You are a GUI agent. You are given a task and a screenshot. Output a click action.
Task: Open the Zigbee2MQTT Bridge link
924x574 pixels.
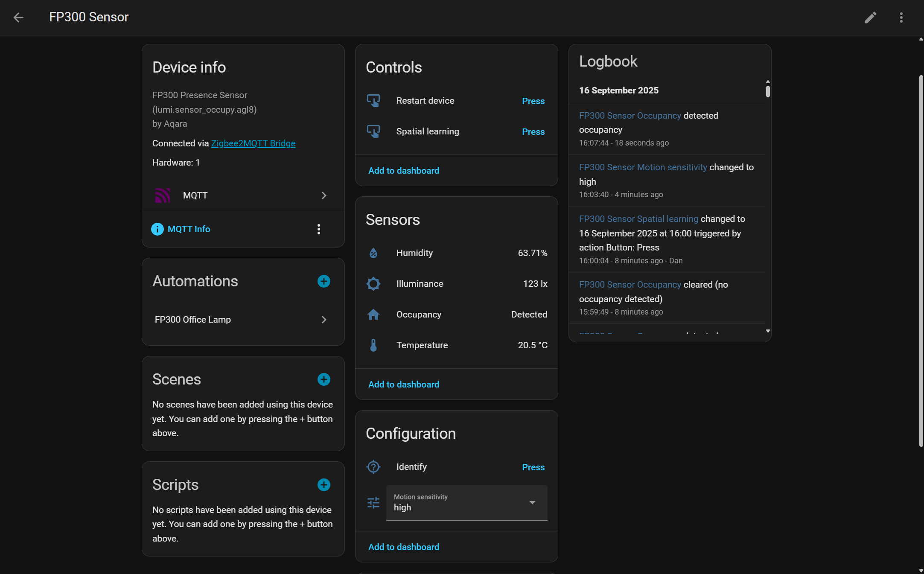253,143
